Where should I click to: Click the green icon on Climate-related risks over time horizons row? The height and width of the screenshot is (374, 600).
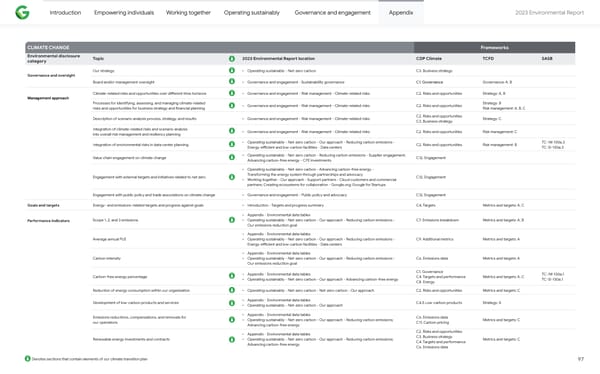232,93
